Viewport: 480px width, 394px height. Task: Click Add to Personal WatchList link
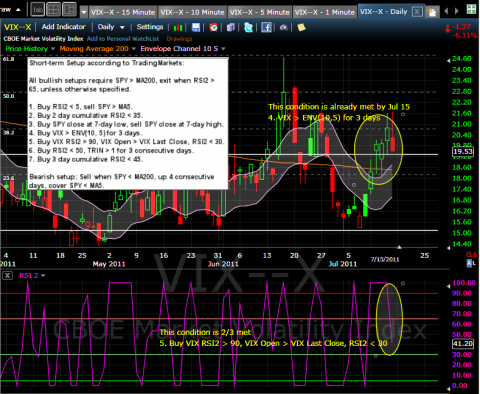click(x=123, y=39)
